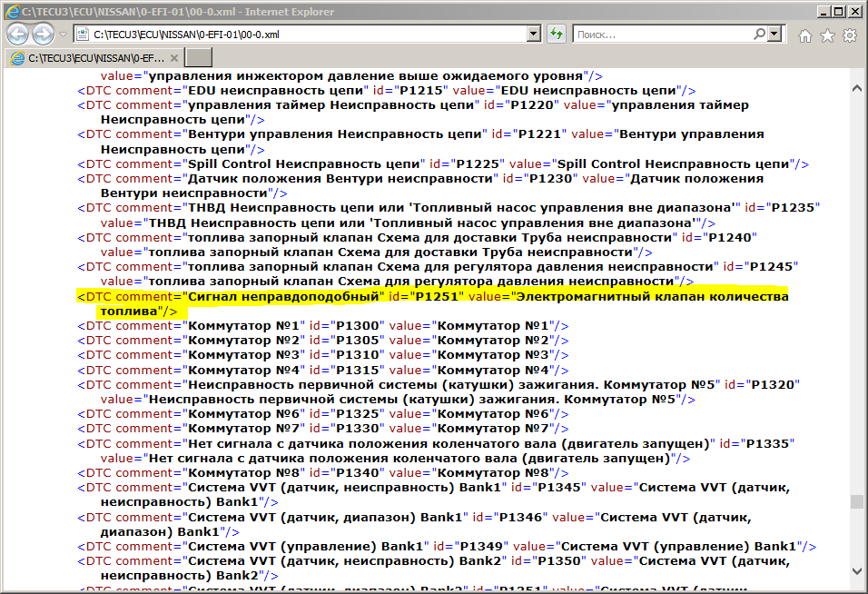Screen dimensions: 868x594
Task: Open the search provider dropdown arrow
Action: click(x=774, y=35)
